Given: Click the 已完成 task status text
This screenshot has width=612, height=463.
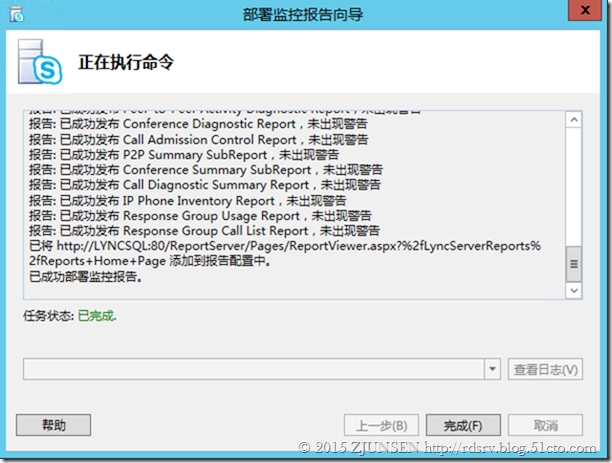Looking at the screenshot, I should click(97, 315).
